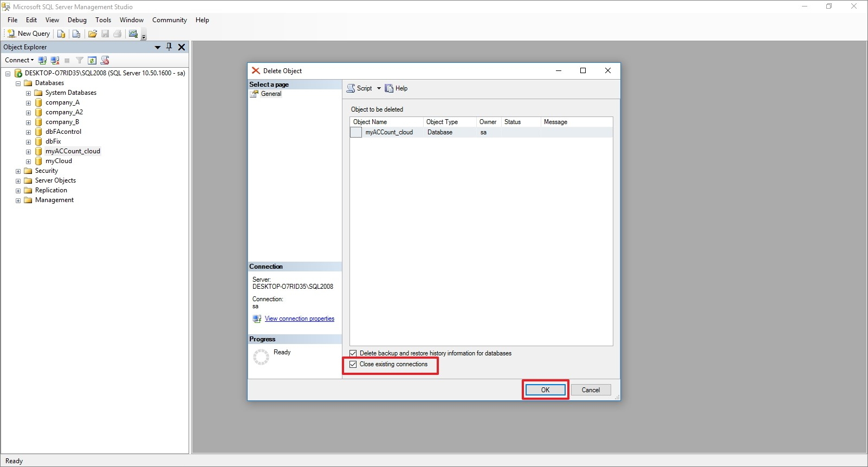Image resolution: width=868 pixels, height=467 pixels.
Task: Open the Help menu in menu bar
Action: tap(202, 20)
